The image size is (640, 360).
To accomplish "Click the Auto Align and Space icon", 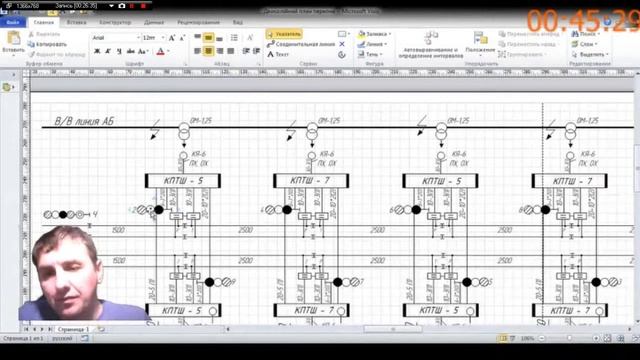I will 431,39.
